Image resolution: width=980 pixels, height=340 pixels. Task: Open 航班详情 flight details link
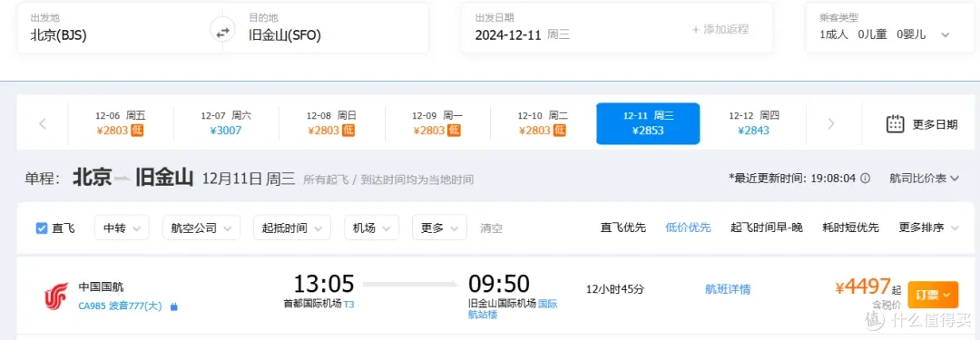(728, 289)
